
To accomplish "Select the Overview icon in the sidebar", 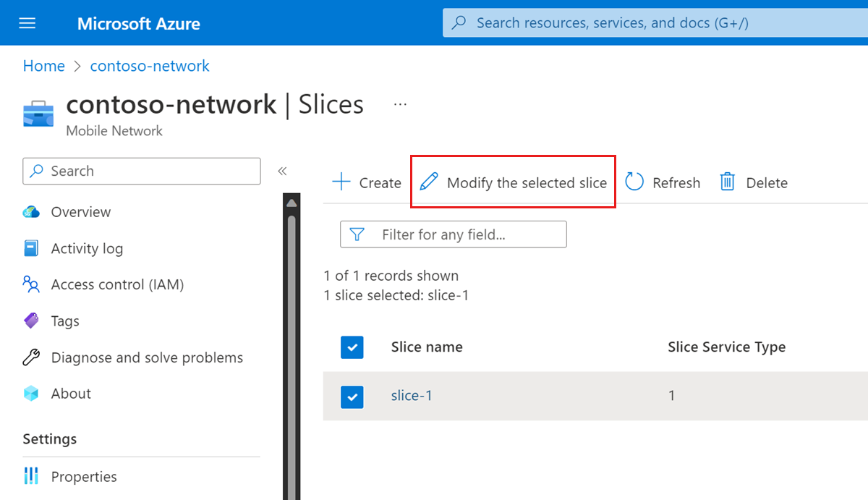I will coord(32,211).
